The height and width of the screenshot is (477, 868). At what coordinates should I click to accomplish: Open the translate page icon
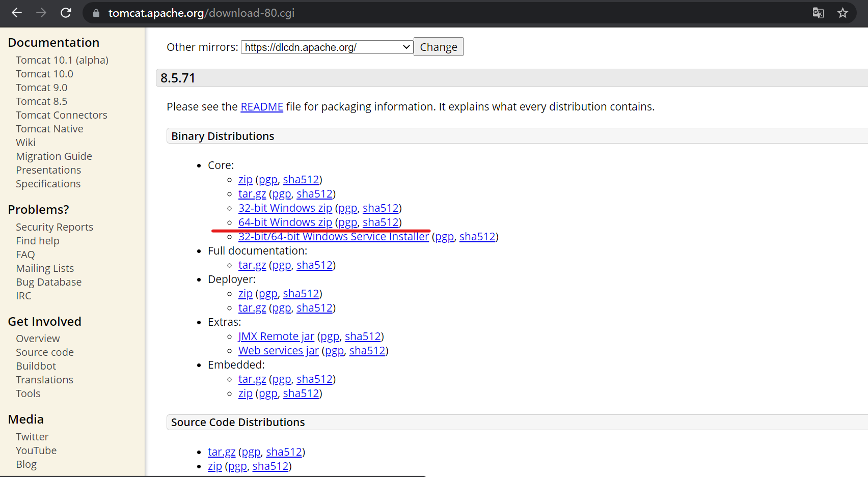click(x=818, y=13)
